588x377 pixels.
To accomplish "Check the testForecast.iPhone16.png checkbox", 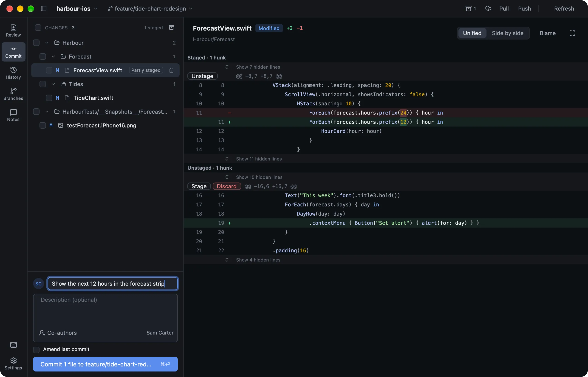I will coord(43,125).
